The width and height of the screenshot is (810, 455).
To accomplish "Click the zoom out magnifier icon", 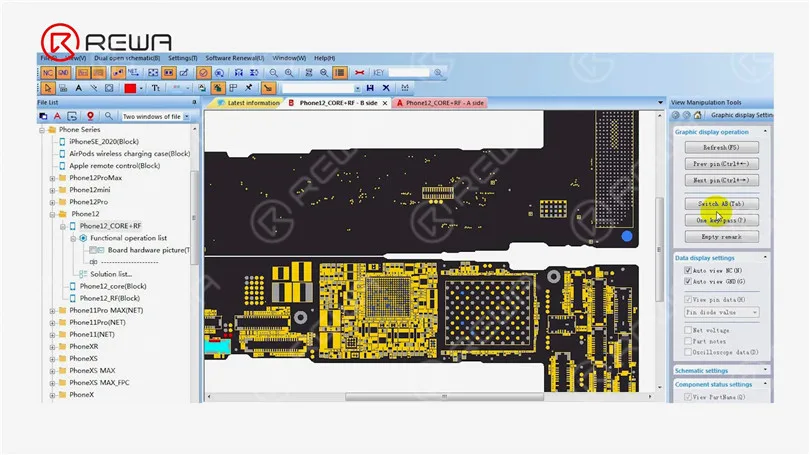I will click(x=273, y=73).
